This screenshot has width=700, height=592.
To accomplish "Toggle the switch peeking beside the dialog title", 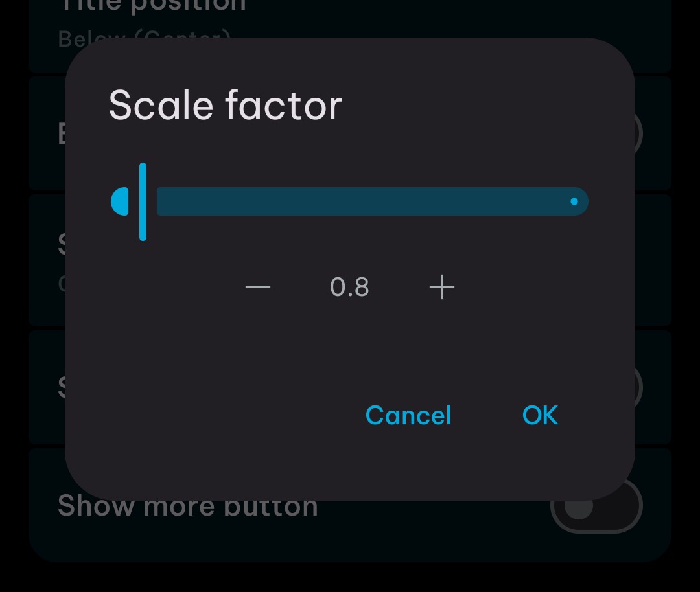I will pos(639,133).
